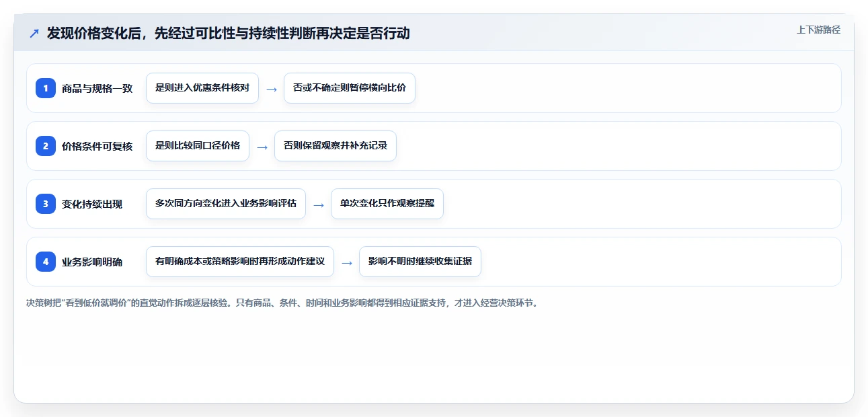Click the title 发现价格变化后 heading

228,34
